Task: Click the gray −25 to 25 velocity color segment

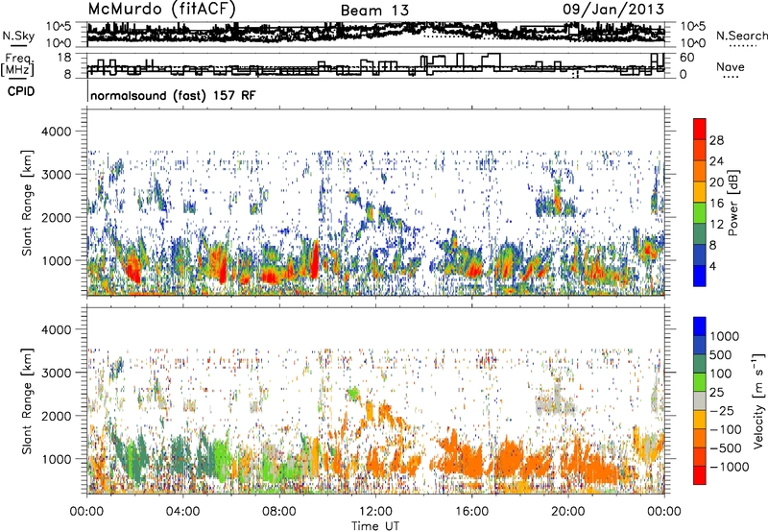Action: click(700, 401)
